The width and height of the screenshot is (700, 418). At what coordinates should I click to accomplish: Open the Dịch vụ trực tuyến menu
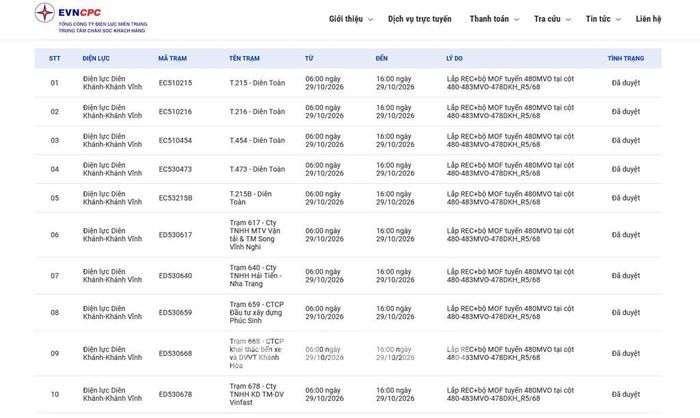pos(420,19)
